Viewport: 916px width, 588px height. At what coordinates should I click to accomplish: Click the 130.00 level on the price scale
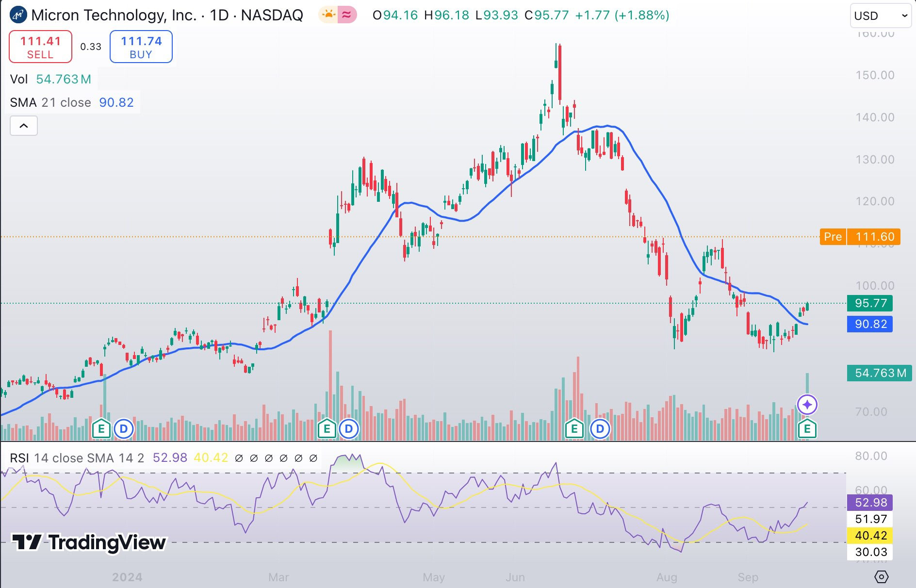[x=875, y=160]
